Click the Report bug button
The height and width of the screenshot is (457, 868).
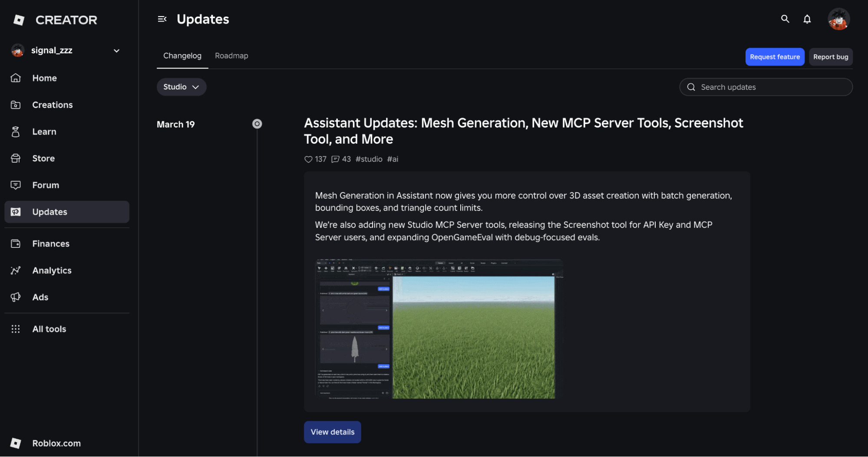[x=831, y=57]
